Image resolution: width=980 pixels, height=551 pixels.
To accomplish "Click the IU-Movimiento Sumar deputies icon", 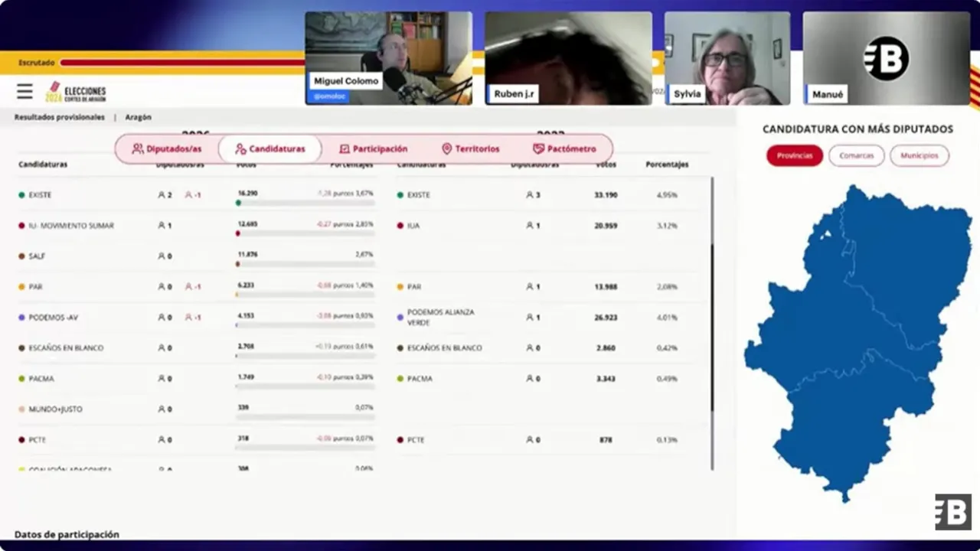I will coord(162,226).
